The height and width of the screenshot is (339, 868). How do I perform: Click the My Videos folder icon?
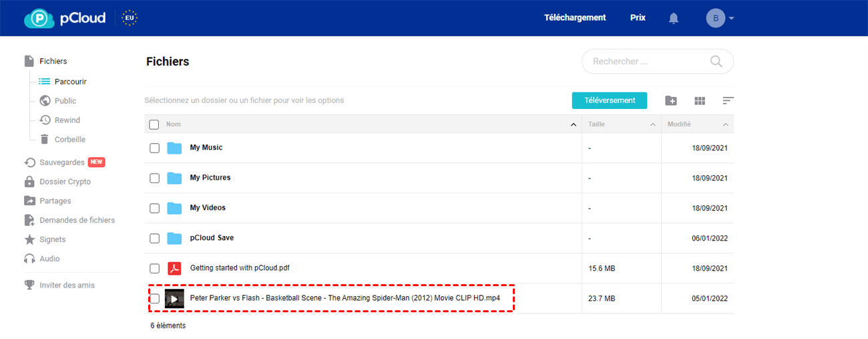point(174,208)
